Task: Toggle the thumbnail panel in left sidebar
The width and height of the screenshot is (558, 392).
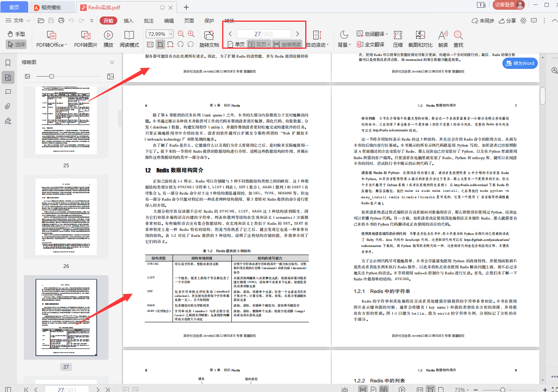Action: (x=8, y=77)
